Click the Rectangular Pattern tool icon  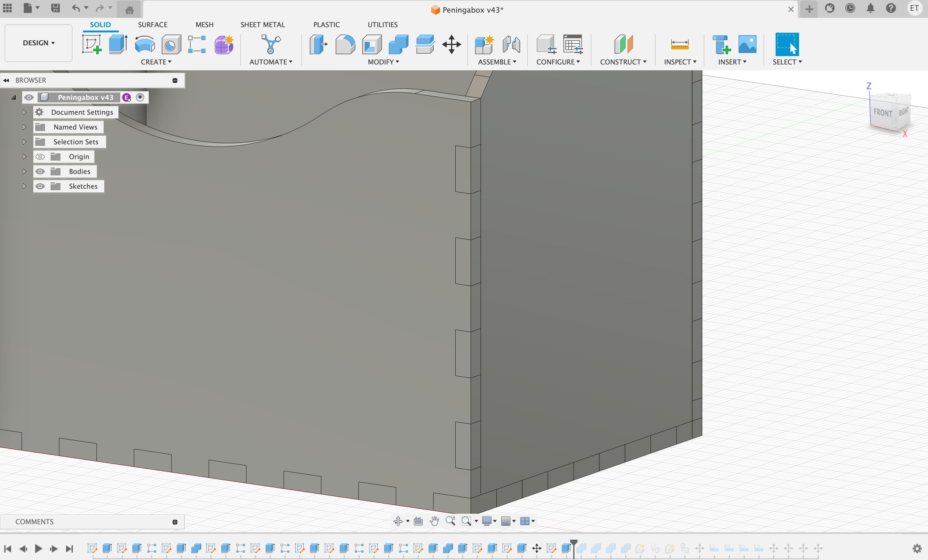[197, 44]
